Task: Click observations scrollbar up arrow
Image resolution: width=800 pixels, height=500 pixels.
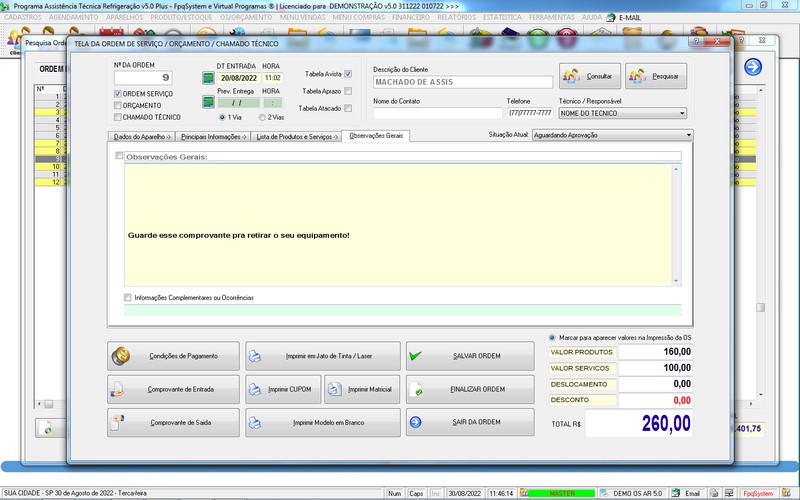Action: [x=677, y=169]
